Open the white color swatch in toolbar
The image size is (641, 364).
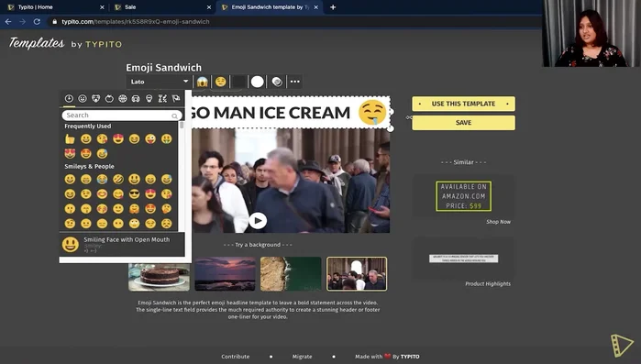[257, 82]
